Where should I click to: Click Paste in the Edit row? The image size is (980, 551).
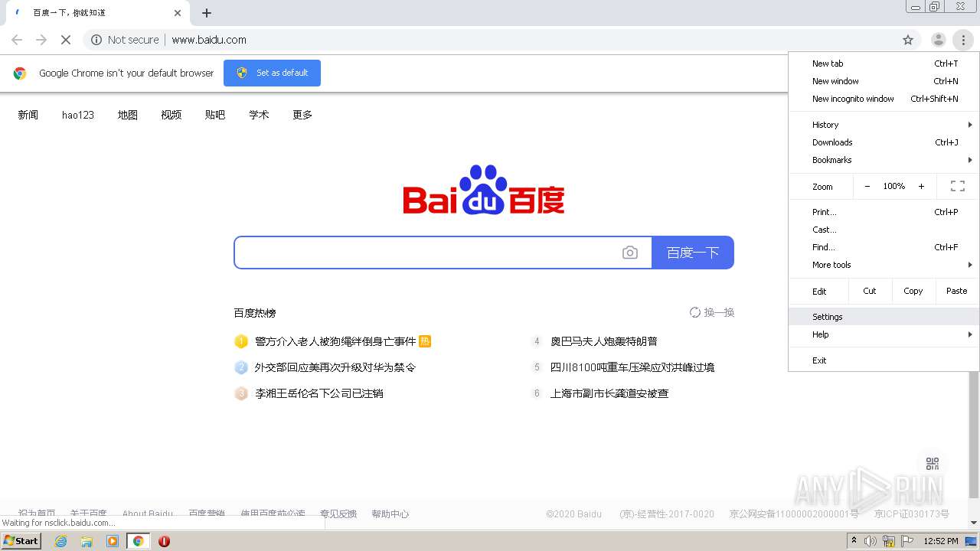tap(956, 291)
